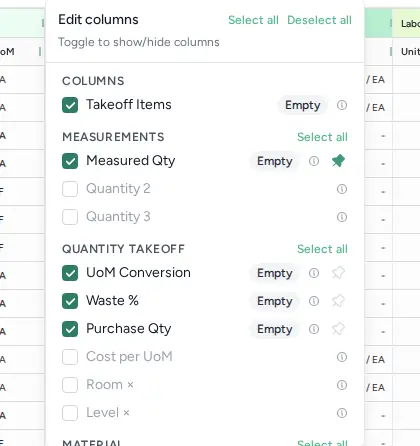The height and width of the screenshot is (446, 420).
Task: Show info for Waste %
Action: [x=314, y=301]
